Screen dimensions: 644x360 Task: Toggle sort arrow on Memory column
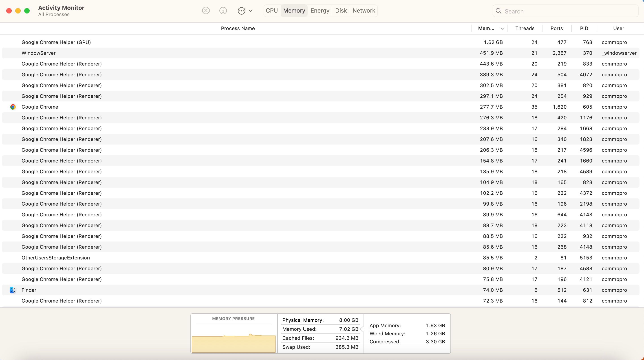(x=502, y=29)
